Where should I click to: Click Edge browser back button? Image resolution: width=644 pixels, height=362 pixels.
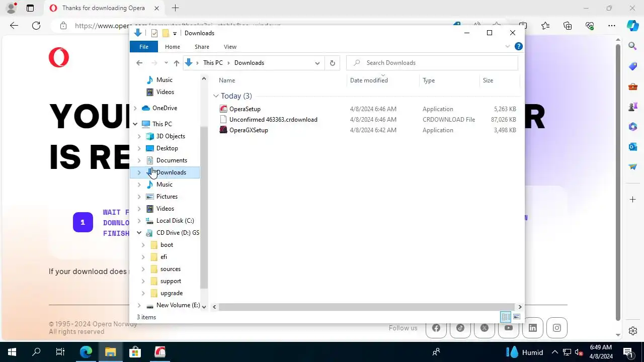pyautogui.click(x=14, y=26)
